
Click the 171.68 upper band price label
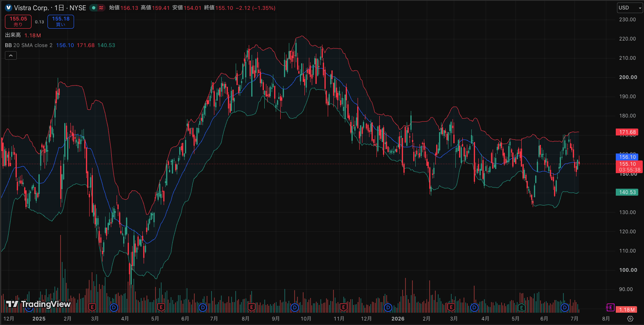(x=627, y=132)
